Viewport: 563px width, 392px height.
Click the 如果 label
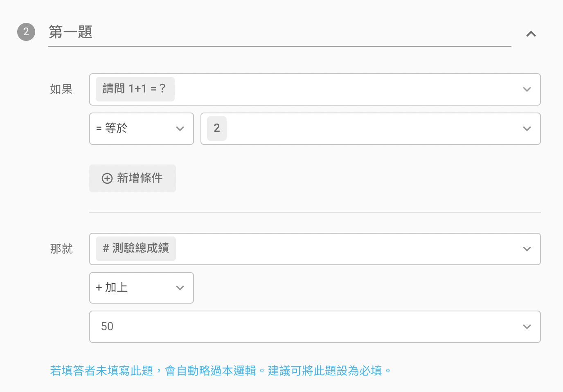click(61, 89)
